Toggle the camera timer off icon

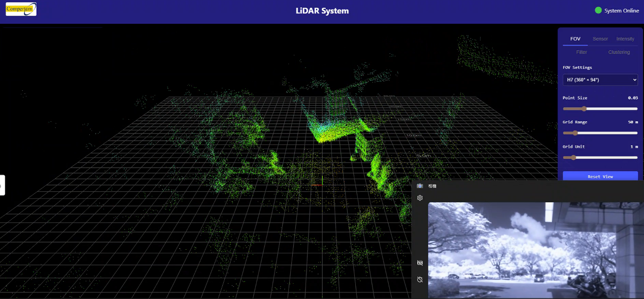pos(420,280)
